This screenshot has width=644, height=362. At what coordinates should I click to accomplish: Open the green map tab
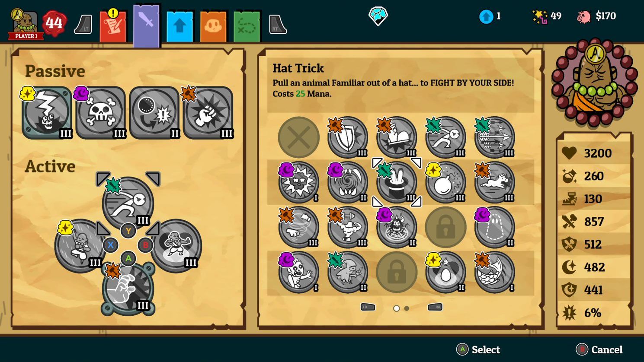click(247, 26)
